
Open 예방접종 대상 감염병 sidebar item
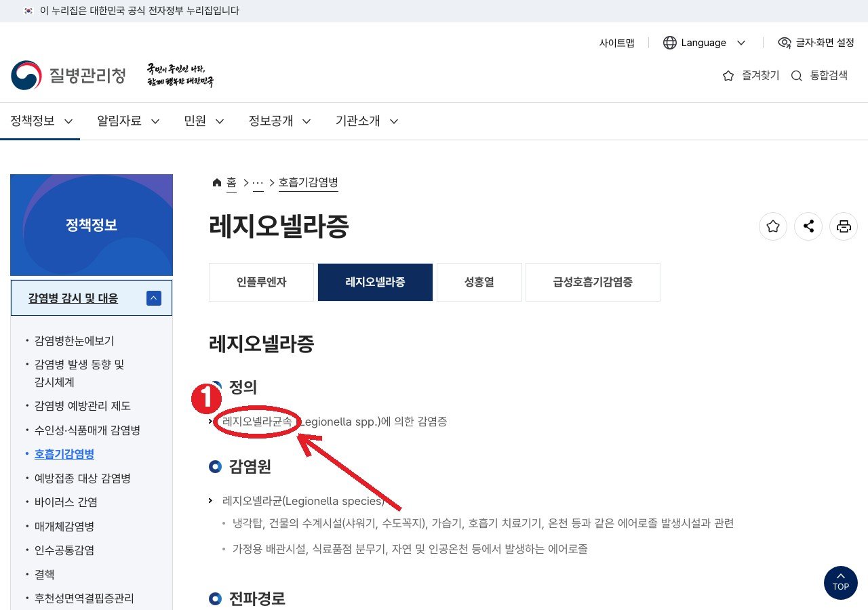pyautogui.click(x=83, y=479)
